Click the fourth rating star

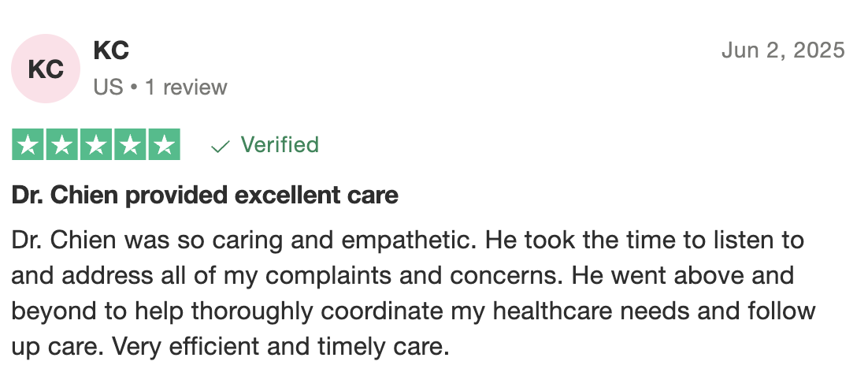coord(130,145)
